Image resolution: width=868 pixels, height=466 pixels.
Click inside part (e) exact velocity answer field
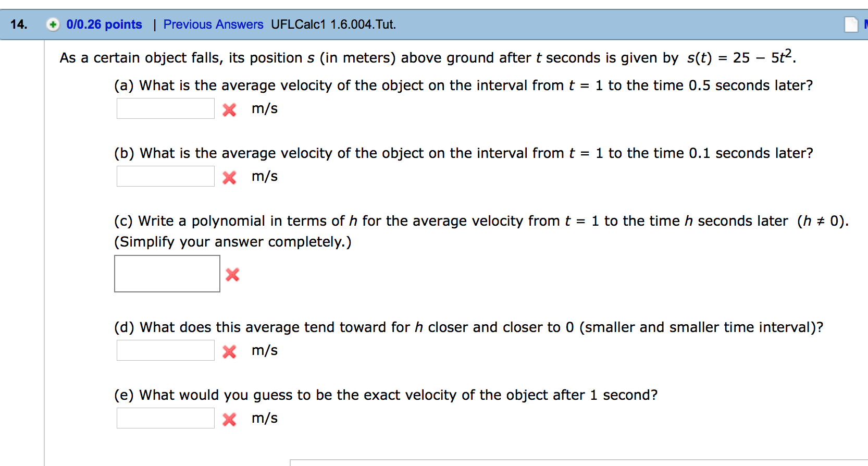coord(165,418)
